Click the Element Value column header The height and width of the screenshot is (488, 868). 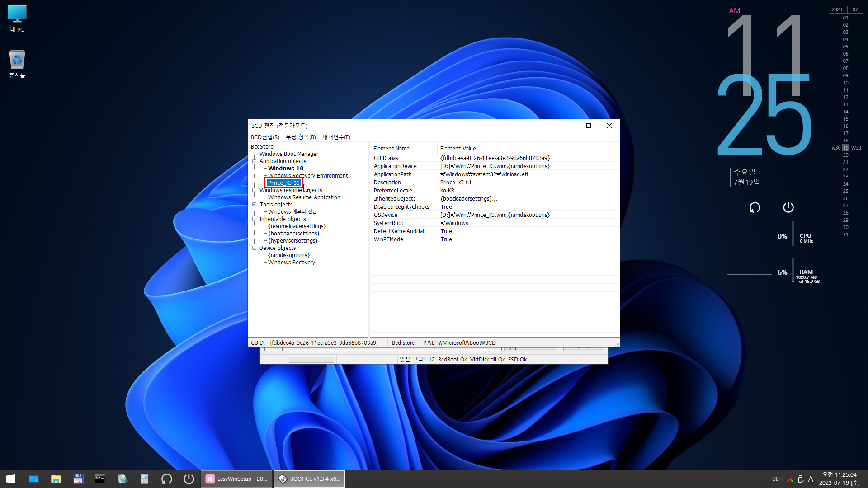coord(528,149)
